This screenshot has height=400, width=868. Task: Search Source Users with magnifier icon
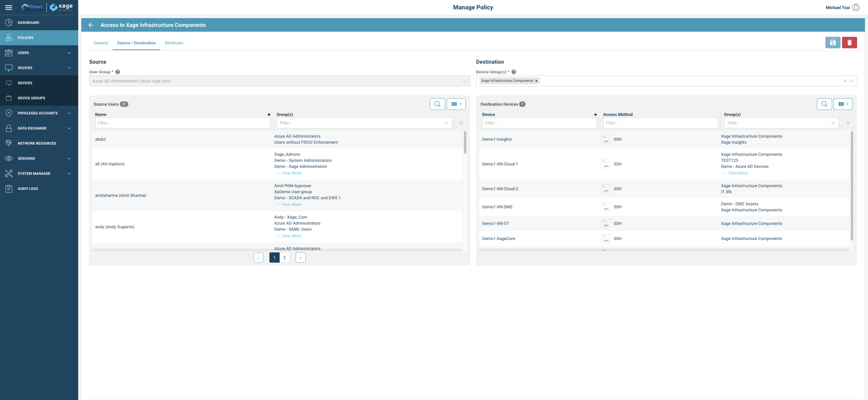(437, 104)
